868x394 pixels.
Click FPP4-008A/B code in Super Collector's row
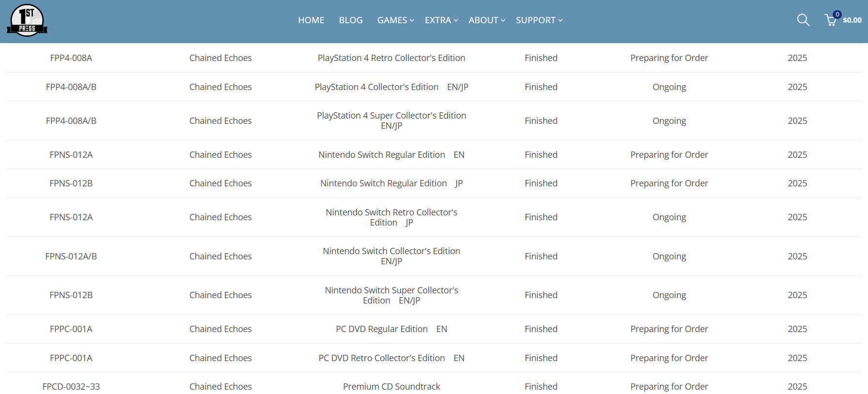pyautogui.click(x=71, y=121)
